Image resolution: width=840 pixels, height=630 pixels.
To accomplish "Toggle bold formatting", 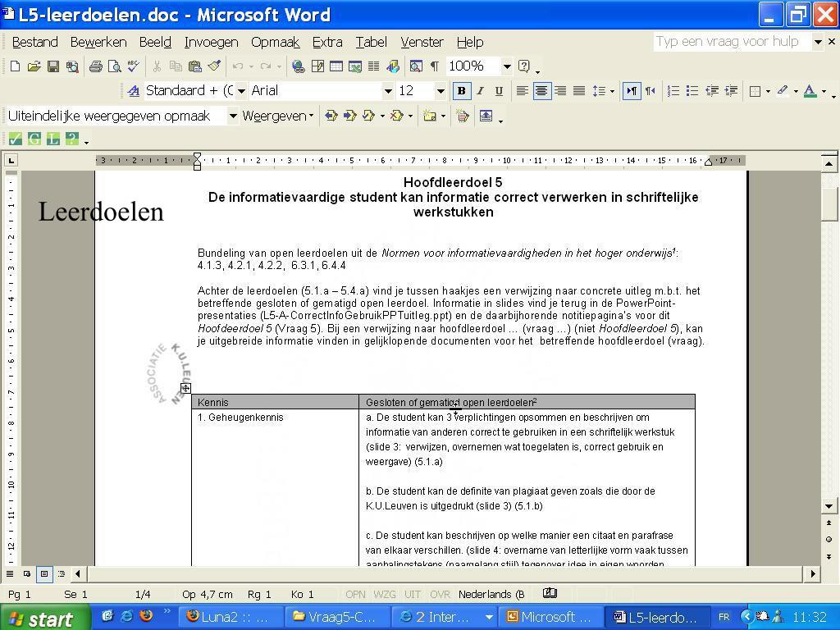I will (x=461, y=91).
